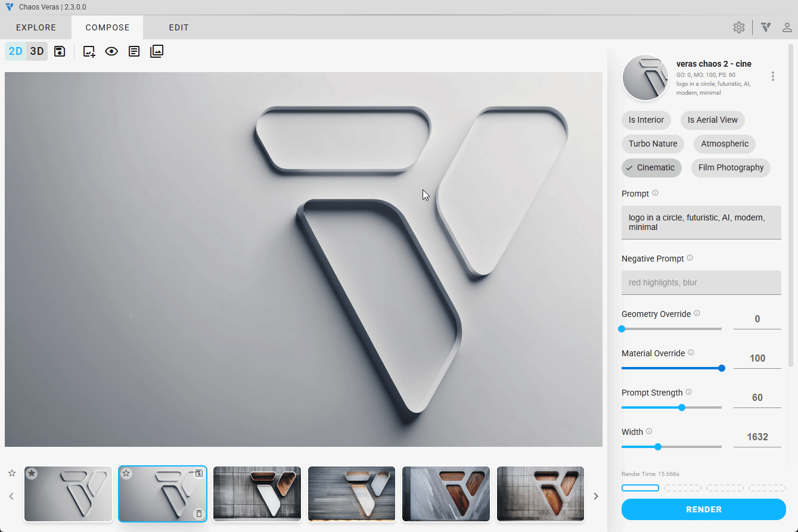Click the info icon next to Negative Prompt
This screenshot has height=532, width=798.
[x=690, y=258]
